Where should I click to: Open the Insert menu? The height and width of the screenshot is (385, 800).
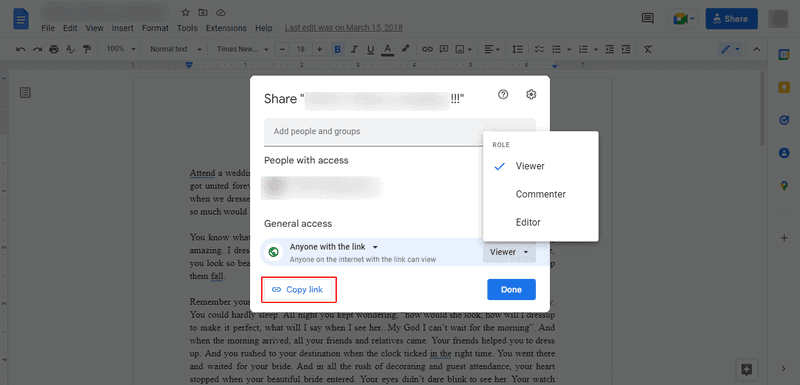(x=122, y=28)
